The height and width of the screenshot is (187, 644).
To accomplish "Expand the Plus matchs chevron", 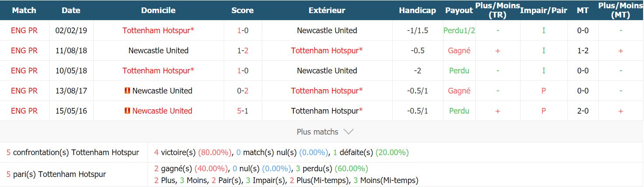I will 348,132.
